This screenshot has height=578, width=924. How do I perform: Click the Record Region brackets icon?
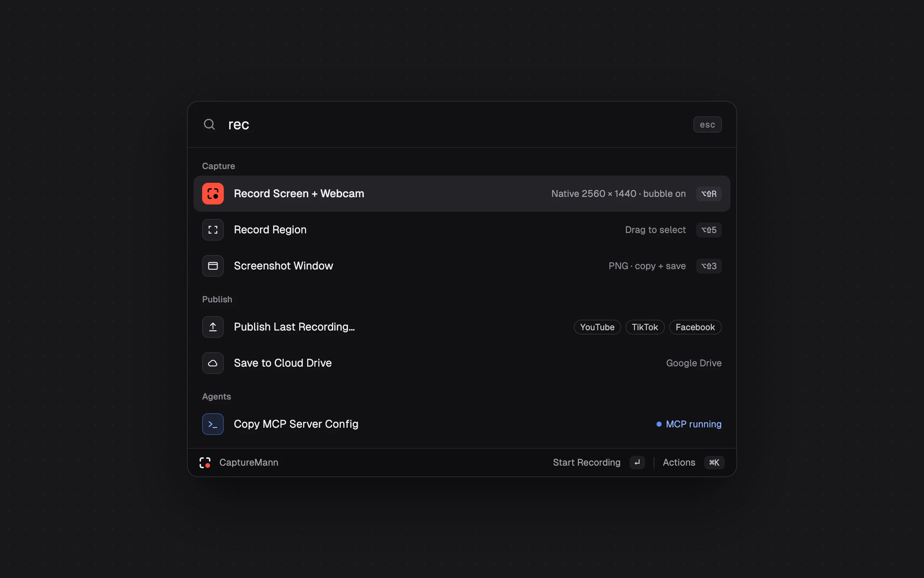click(213, 230)
